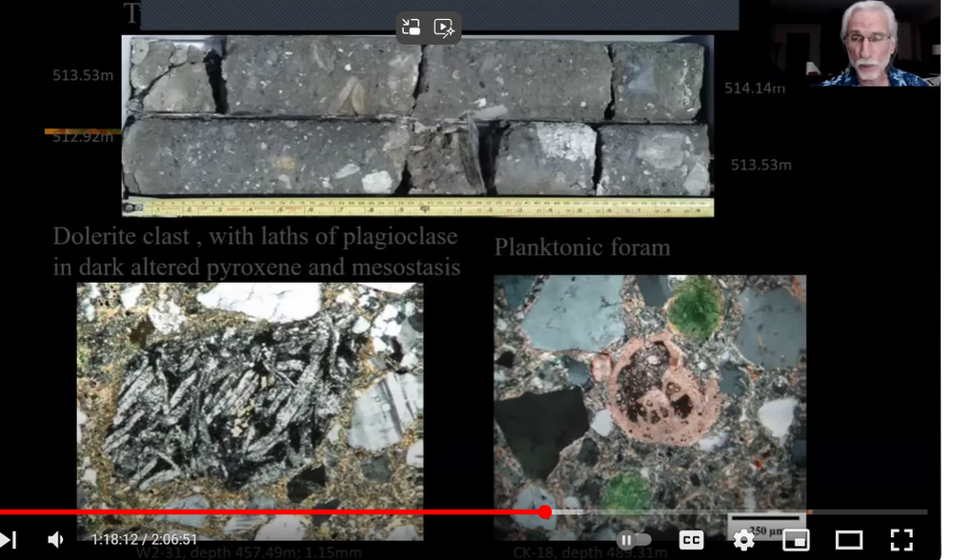Image resolution: width=953 pixels, height=560 pixels.
Task: Click the red playhead on the progress bar
Action: click(545, 511)
